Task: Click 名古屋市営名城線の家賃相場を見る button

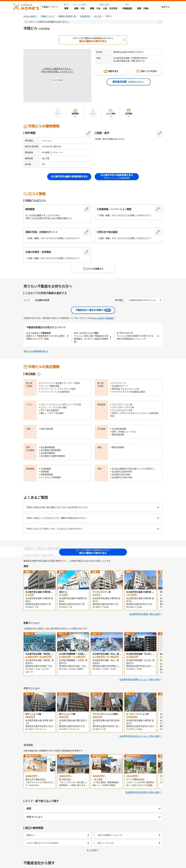Action: pyautogui.click(x=69, y=176)
